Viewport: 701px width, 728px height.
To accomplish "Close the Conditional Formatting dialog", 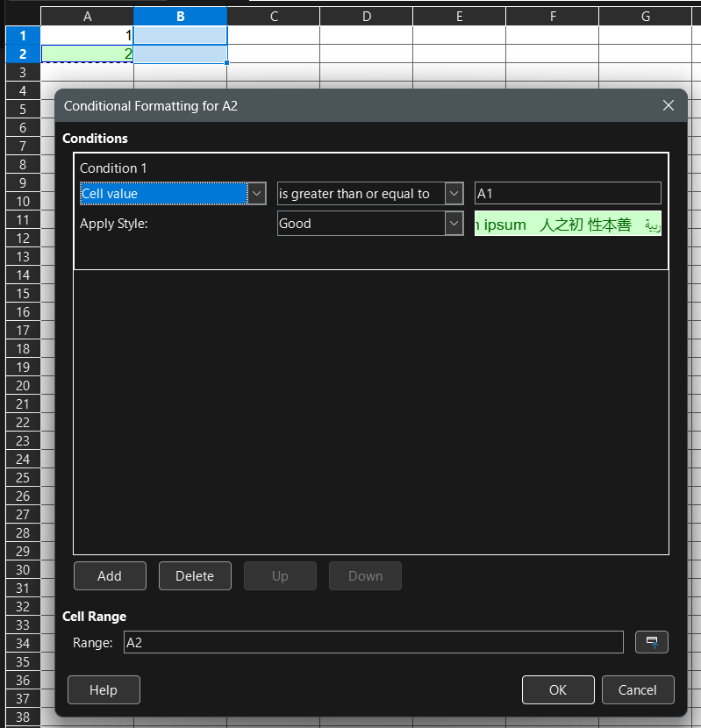I will (x=668, y=105).
